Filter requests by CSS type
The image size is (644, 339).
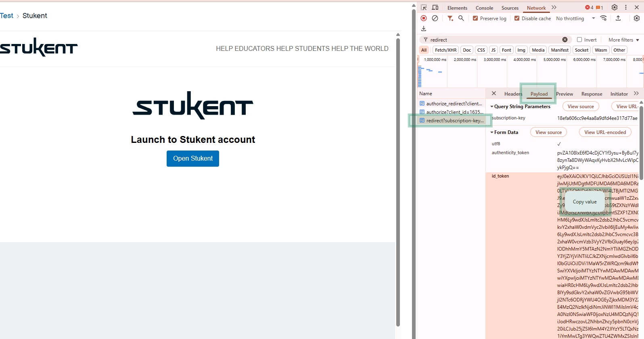pos(481,50)
